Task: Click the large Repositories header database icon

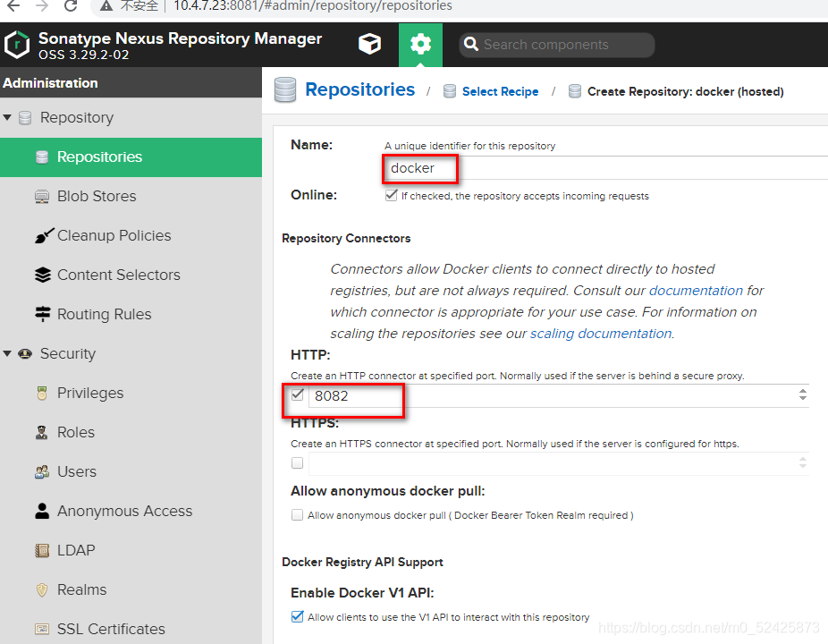Action: 285,89
